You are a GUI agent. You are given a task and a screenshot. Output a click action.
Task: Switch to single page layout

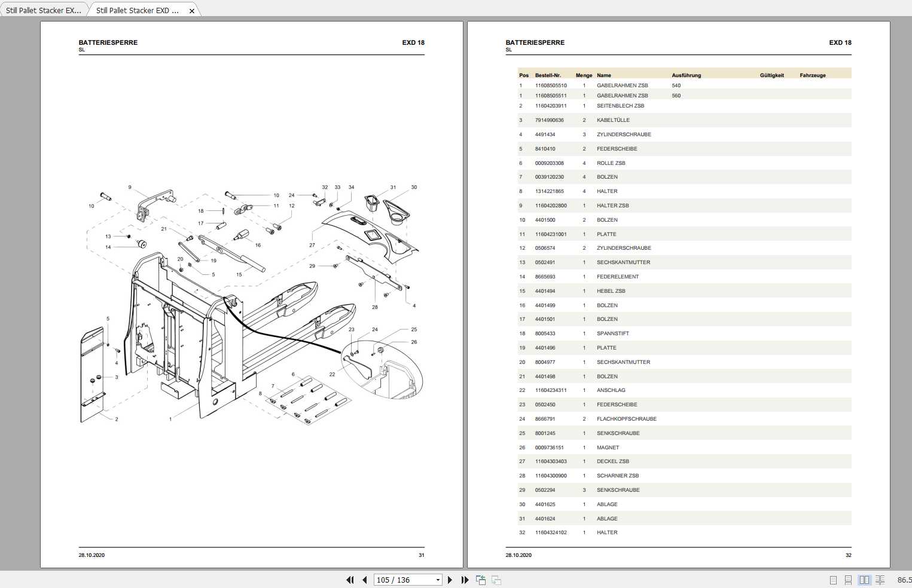pos(833,580)
